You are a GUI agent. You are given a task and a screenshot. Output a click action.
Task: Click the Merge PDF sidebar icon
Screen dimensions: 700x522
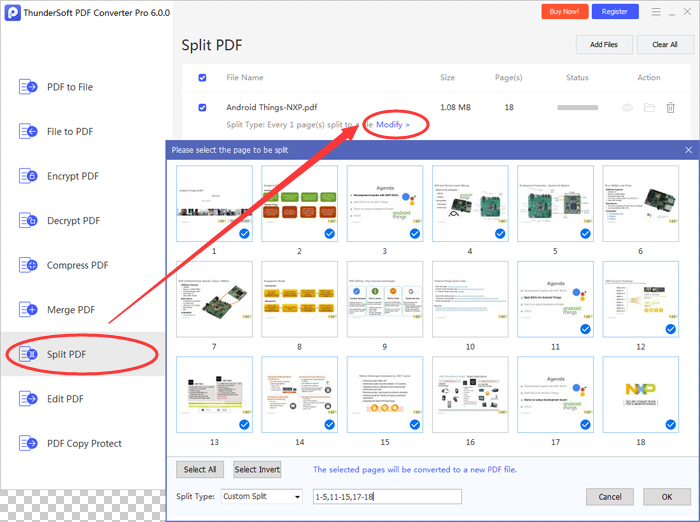[28, 310]
